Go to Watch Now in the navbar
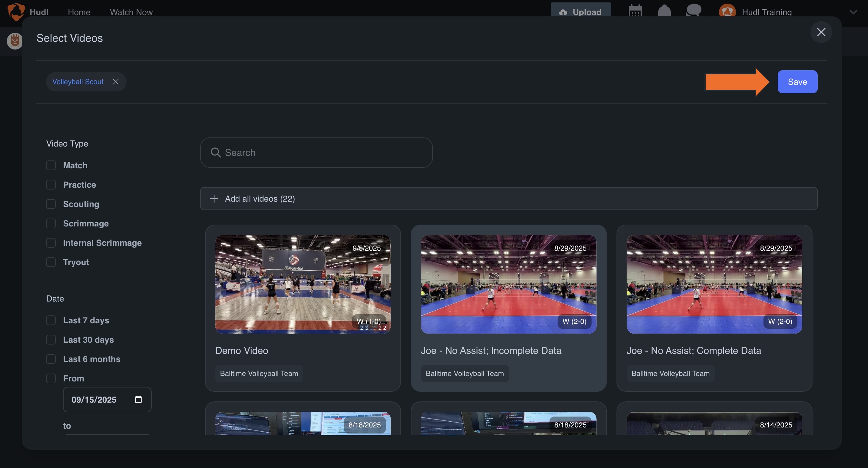 [x=131, y=12]
